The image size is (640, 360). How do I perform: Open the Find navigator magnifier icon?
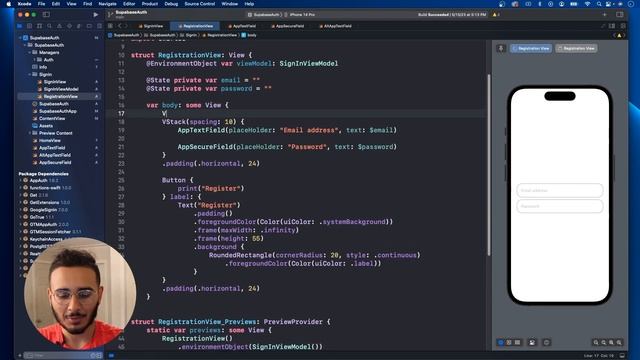(x=49, y=26)
